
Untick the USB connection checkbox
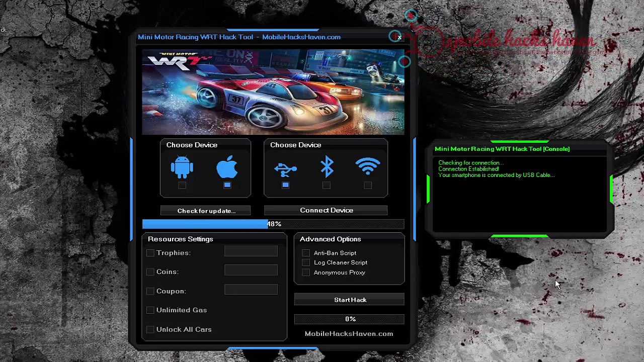[285, 186]
